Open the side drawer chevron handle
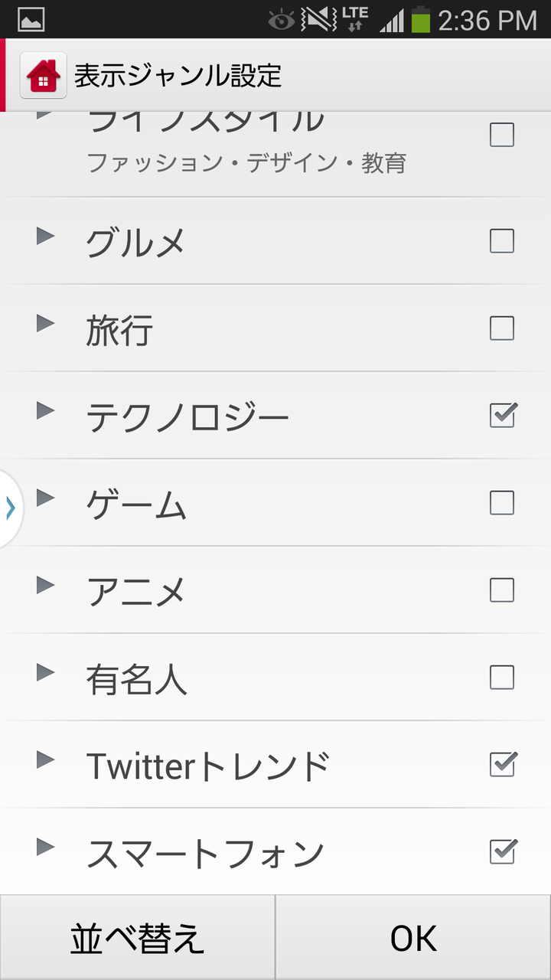 [x=11, y=508]
